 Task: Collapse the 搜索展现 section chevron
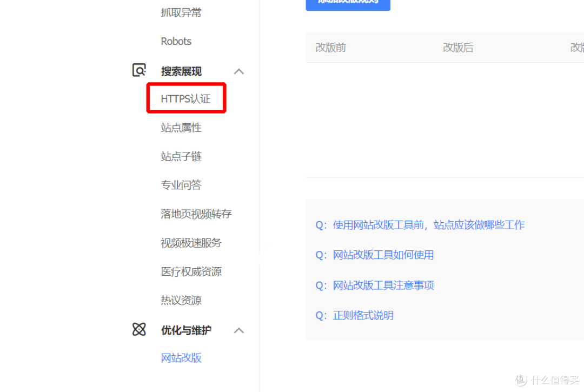(x=239, y=71)
